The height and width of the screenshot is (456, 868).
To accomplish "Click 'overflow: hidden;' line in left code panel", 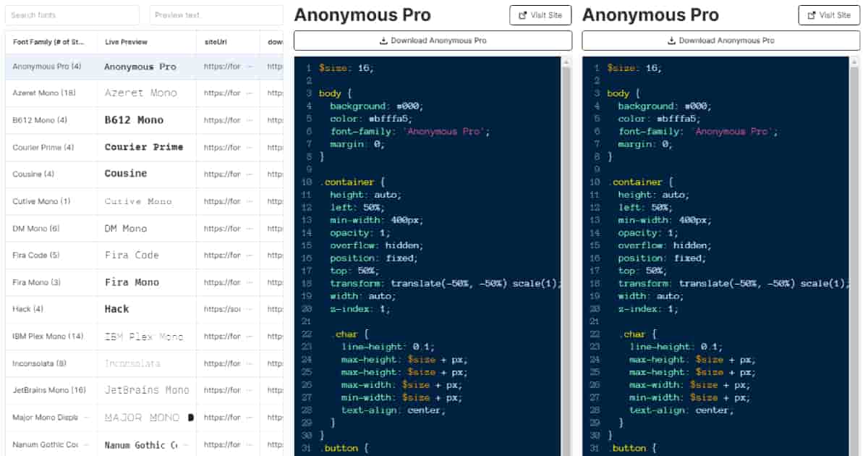I will pyautogui.click(x=377, y=245).
